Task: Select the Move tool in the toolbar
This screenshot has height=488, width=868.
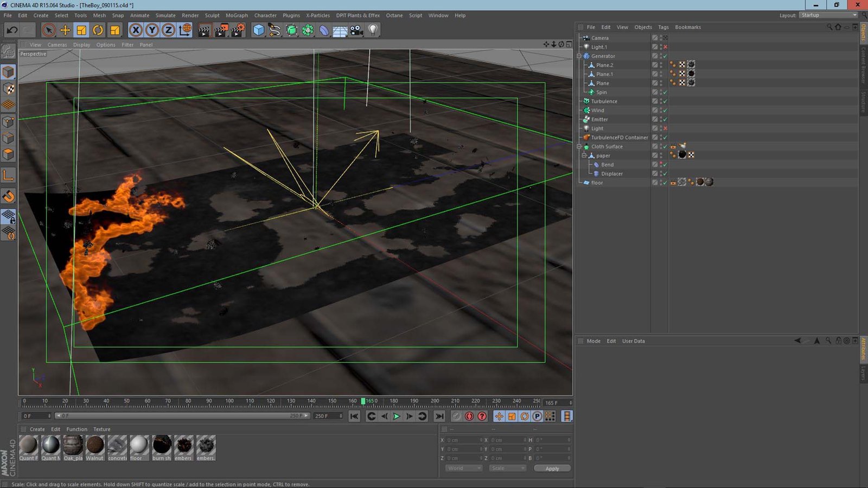Action: 65,30
